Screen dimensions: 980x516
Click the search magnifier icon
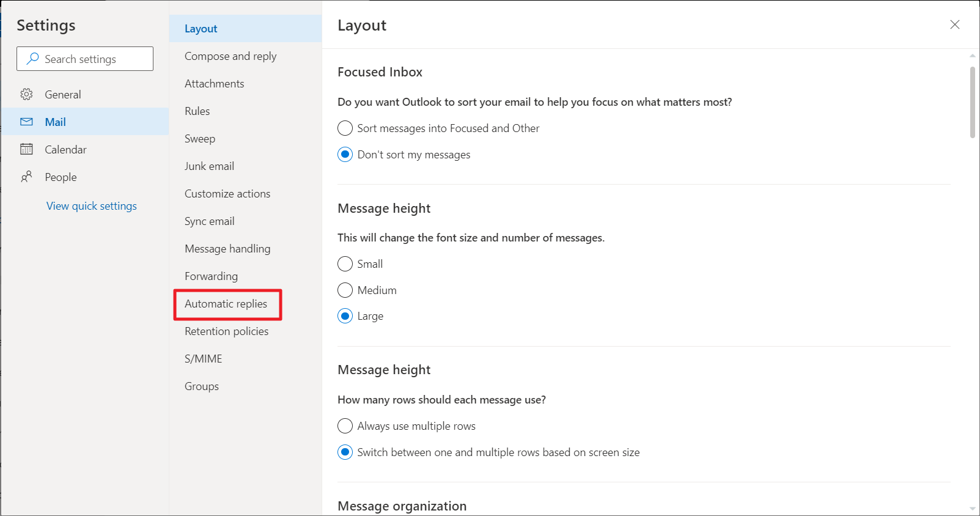pyautogui.click(x=33, y=59)
